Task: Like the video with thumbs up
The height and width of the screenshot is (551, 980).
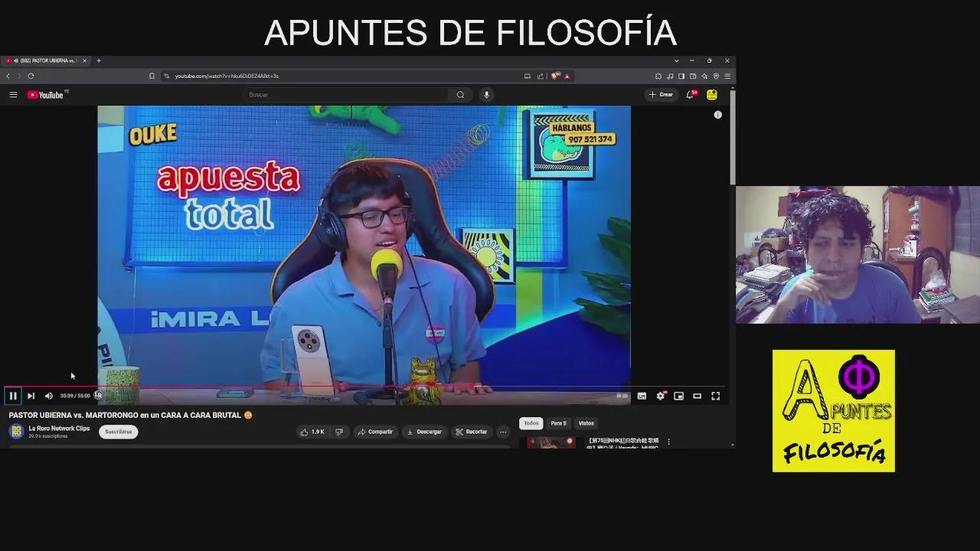Action: (x=305, y=431)
